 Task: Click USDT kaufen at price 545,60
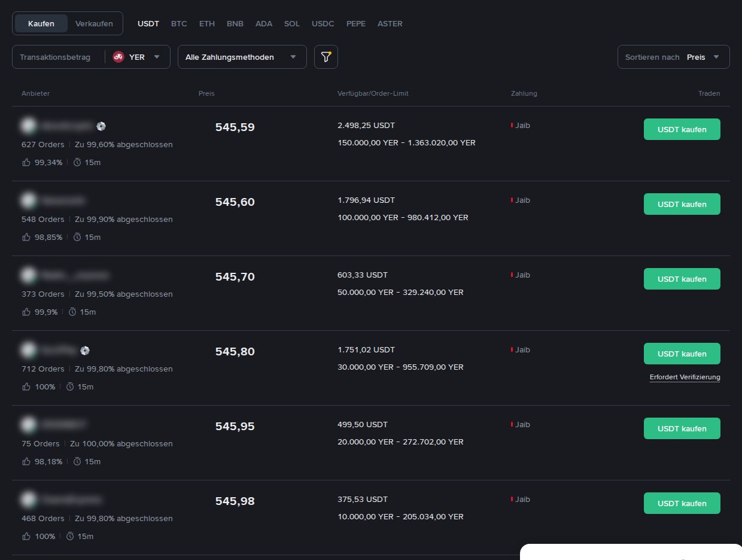tap(682, 204)
